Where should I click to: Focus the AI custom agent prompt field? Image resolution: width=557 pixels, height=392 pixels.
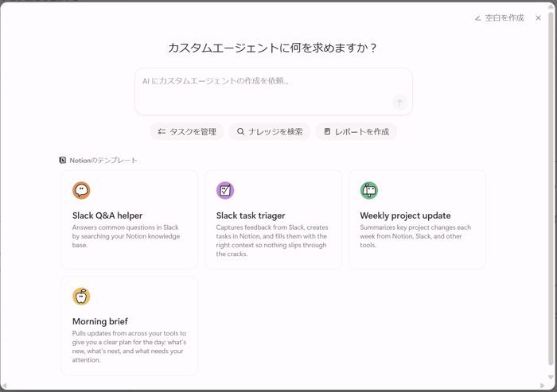(x=274, y=91)
